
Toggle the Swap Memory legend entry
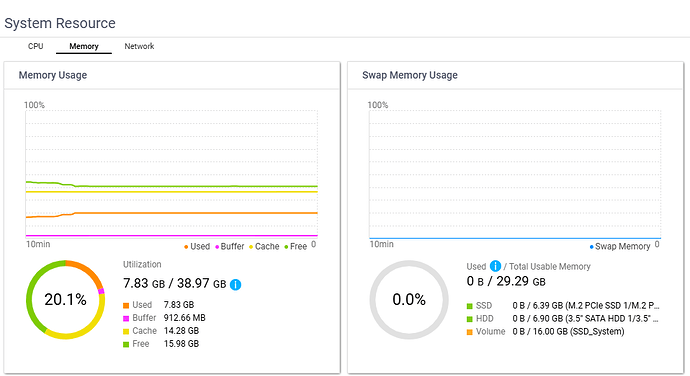620,247
